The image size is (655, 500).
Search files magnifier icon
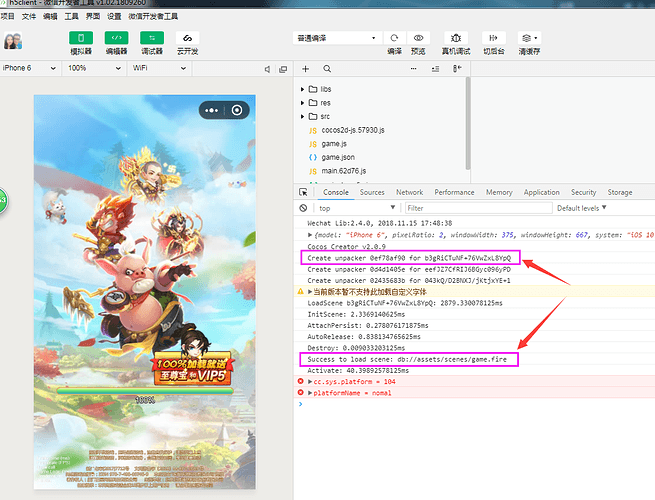[x=327, y=69]
